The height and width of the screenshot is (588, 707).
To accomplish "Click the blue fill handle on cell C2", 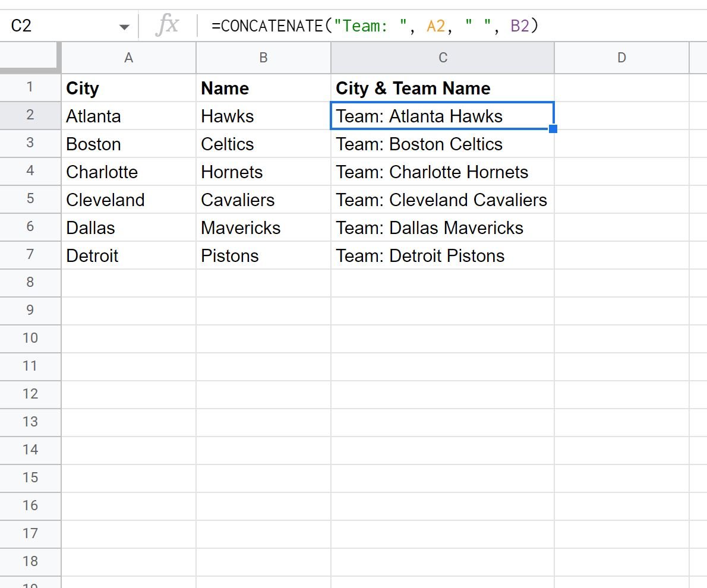I will tap(553, 129).
